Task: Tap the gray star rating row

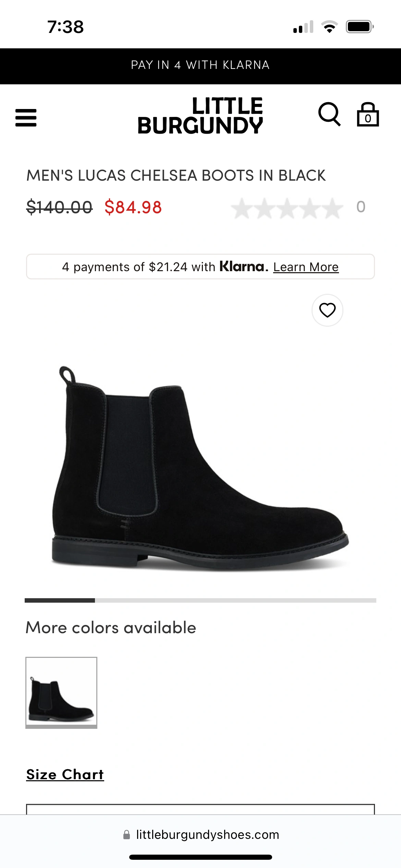Action: (287, 208)
